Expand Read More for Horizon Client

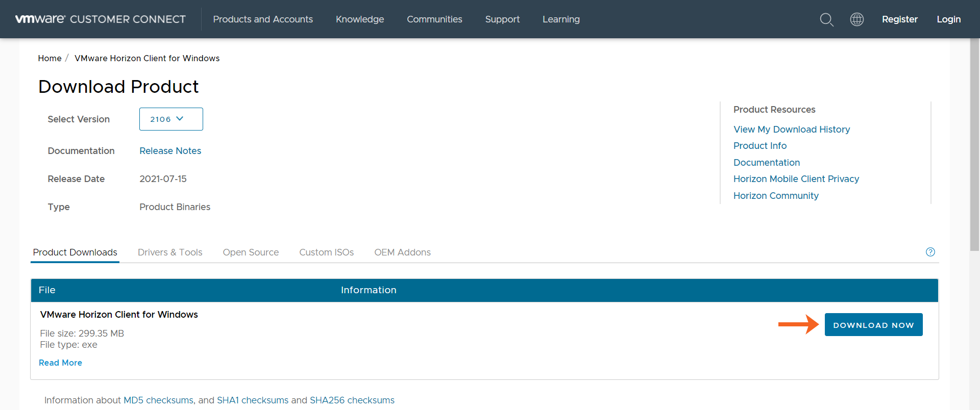click(x=60, y=363)
